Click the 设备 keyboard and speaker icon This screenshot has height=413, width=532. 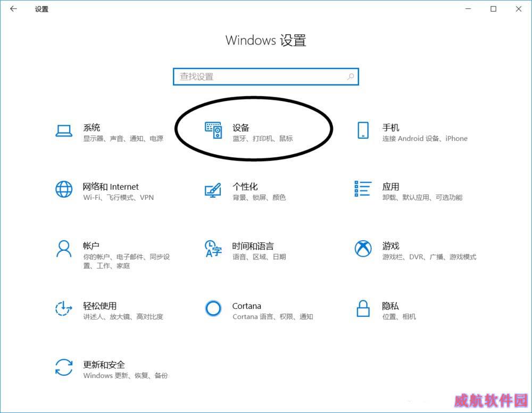tap(213, 130)
